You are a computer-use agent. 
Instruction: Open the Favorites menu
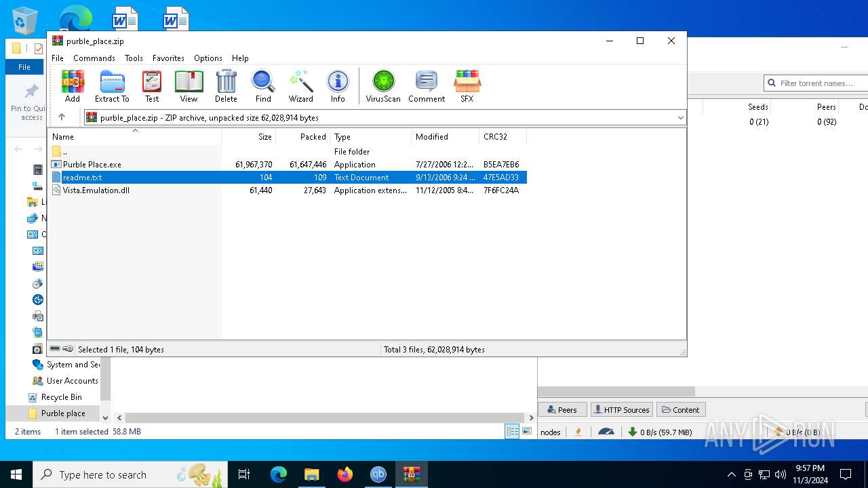pyautogui.click(x=168, y=58)
